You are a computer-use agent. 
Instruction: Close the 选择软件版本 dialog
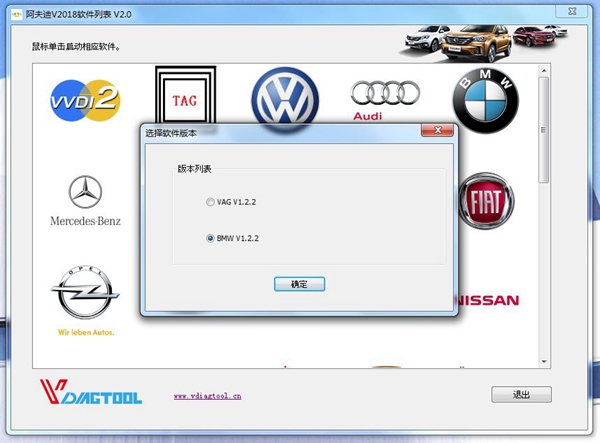tap(437, 130)
